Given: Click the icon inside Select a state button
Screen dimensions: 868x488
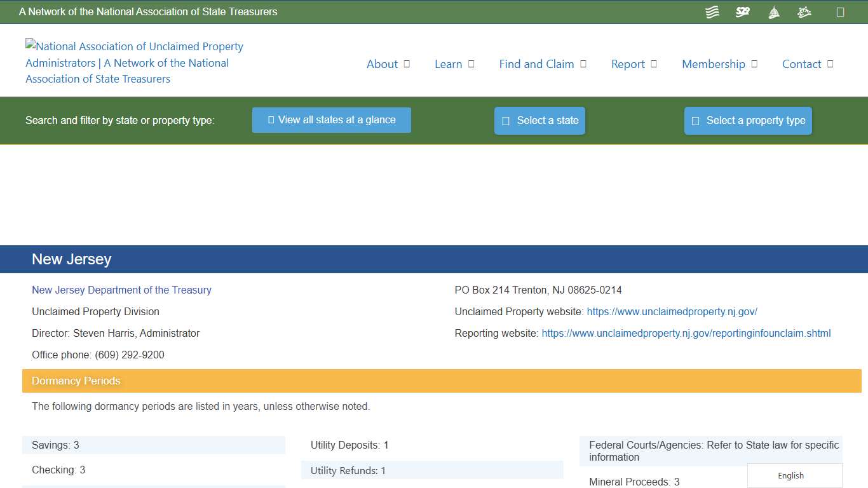Looking at the screenshot, I should point(506,120).
